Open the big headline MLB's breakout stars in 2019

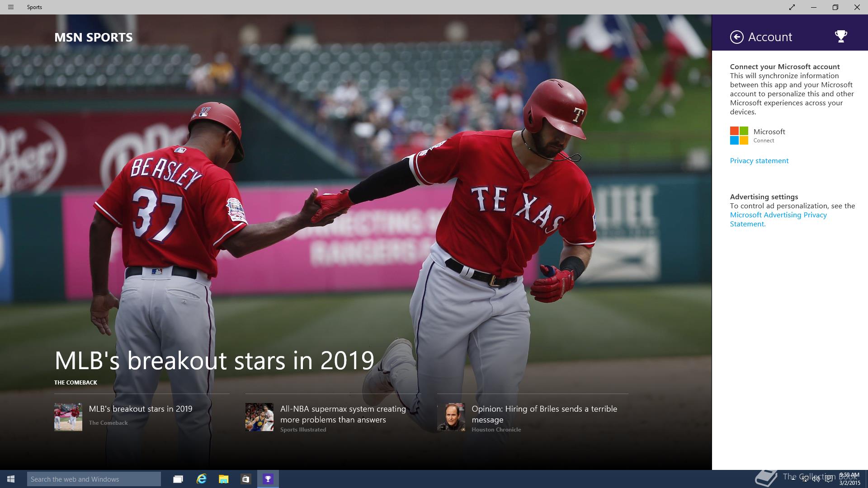[214, 360]
